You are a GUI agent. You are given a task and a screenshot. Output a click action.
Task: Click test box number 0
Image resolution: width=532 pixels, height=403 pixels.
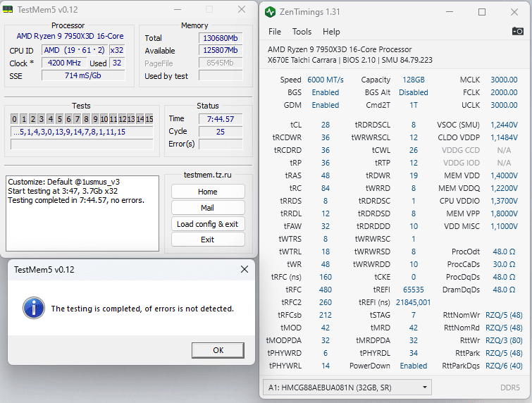(x=14, y=119)
